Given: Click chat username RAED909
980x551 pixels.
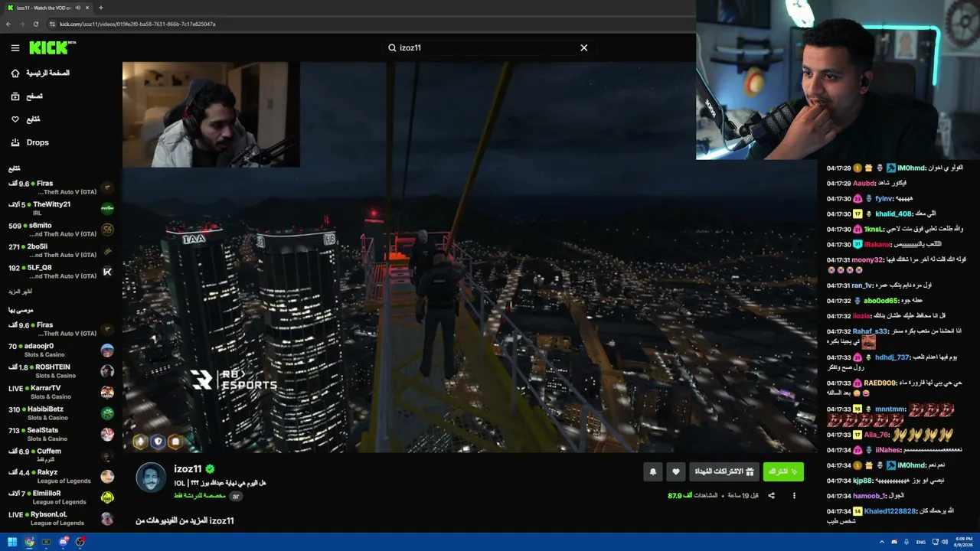Looking at the screenshot, I should click(880, 383).
